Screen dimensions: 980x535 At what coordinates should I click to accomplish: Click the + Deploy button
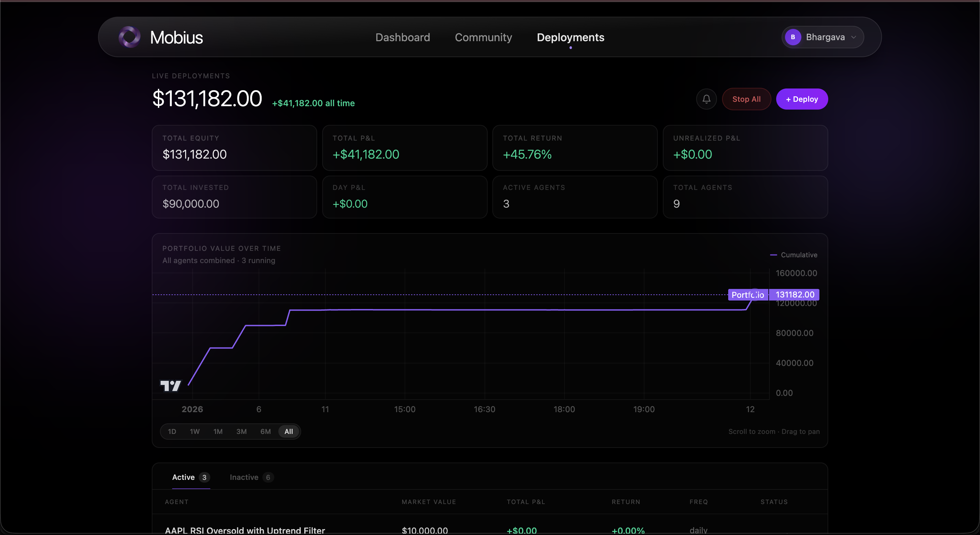(802, 99)
